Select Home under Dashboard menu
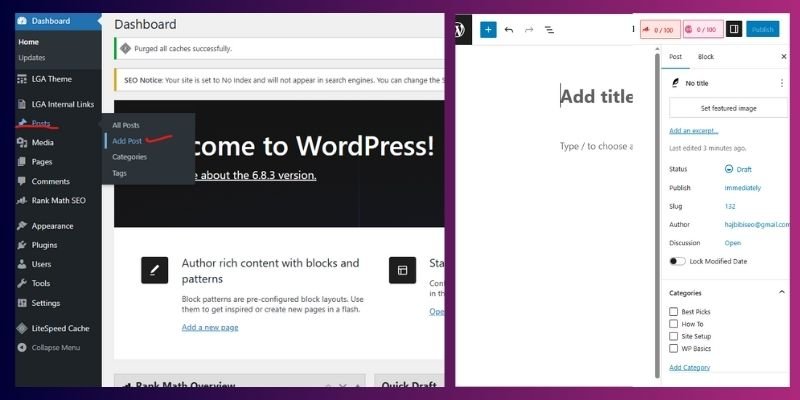The width and height of the screenshot is (800, 400). (x=29, y=42)
